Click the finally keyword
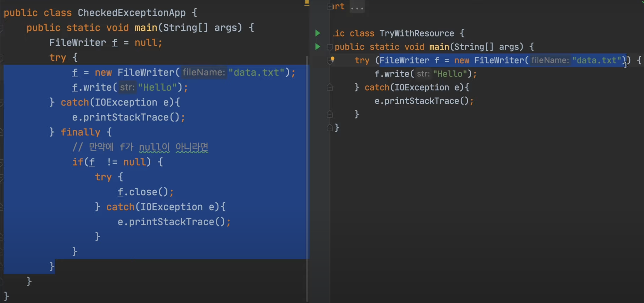 click(x=80, y=132)
